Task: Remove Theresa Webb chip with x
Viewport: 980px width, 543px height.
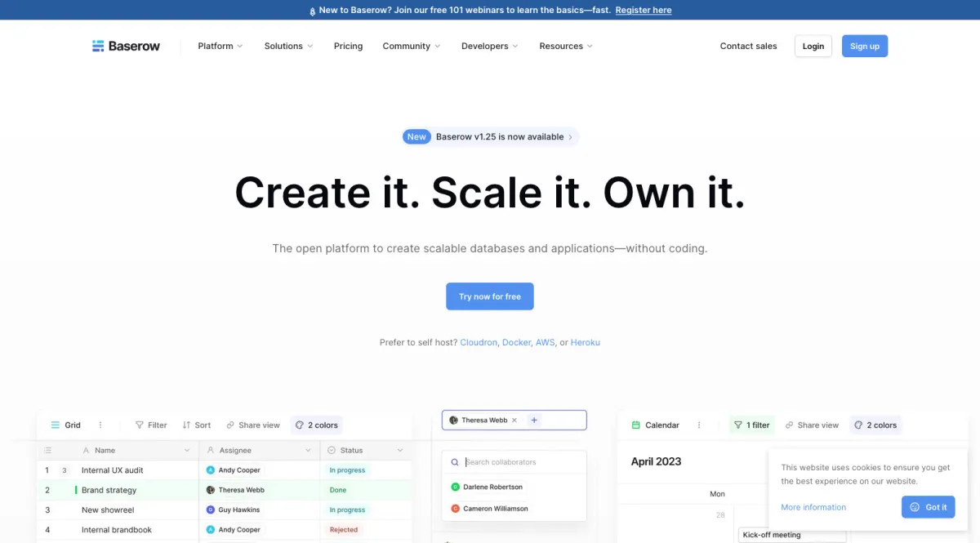Action: (x=514, y=420)
